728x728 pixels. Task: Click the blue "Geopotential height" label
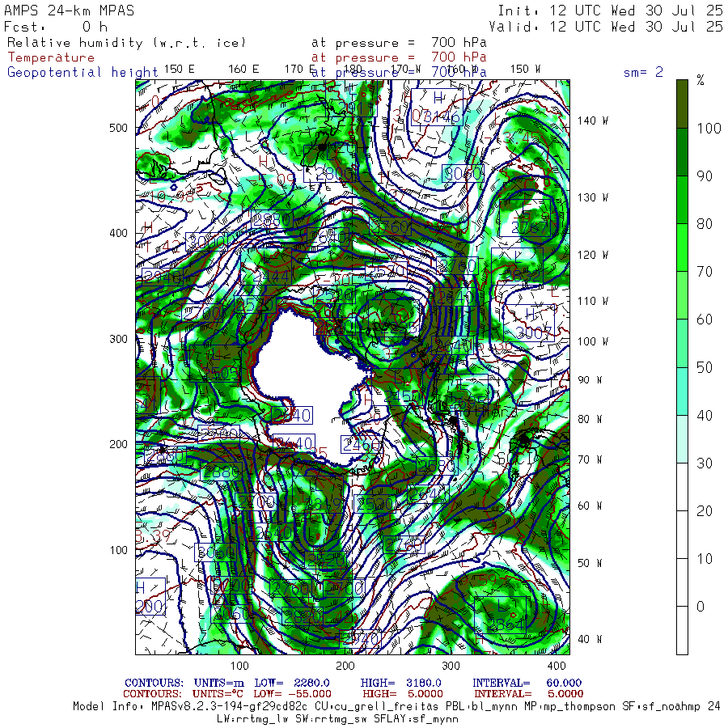[x=83, y=73]
